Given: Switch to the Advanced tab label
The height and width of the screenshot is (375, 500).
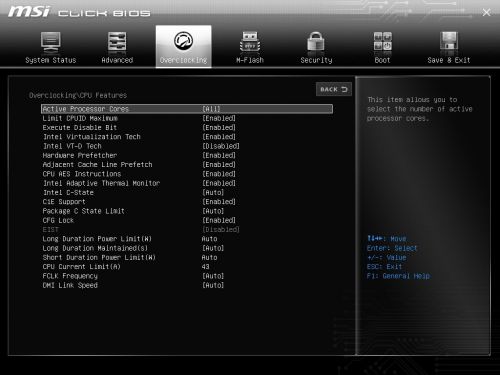Looking at the screenshot, I should pos(117,60).
